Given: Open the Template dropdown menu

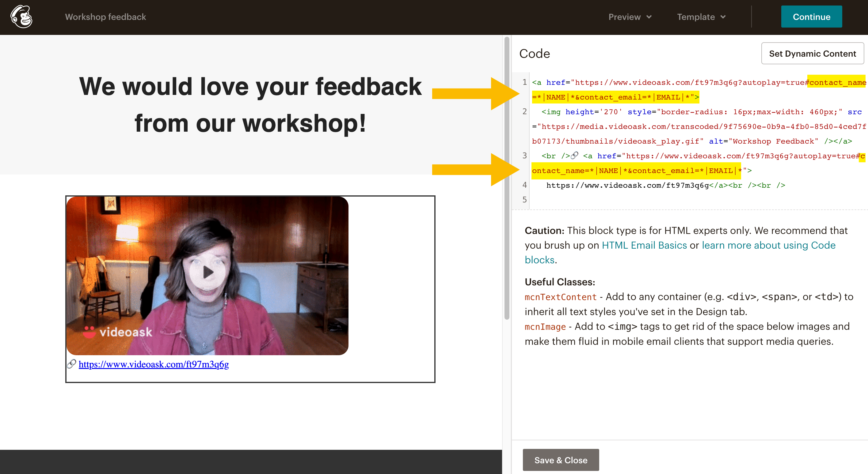Looking at the screenshot, I should pos(701,17).
